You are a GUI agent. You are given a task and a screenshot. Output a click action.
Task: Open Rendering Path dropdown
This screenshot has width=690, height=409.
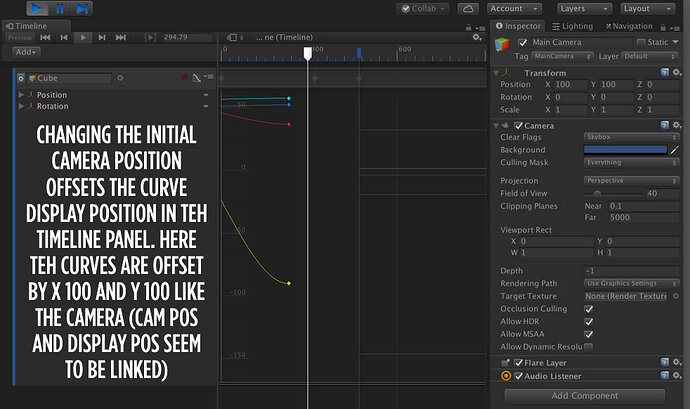pos(631,284)
